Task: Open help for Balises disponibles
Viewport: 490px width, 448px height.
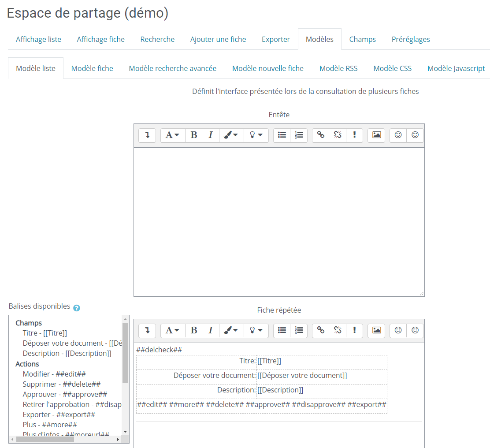Action: tap(77, 308)
